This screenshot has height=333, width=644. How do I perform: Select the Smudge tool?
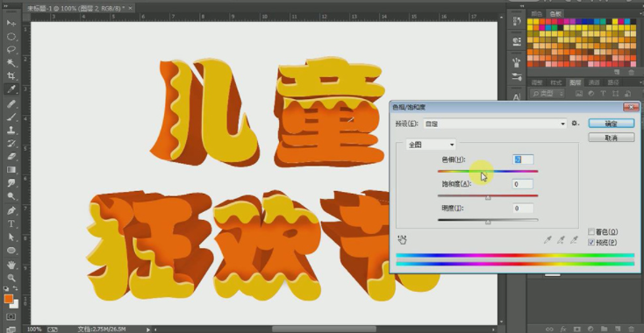click(11, 183)
